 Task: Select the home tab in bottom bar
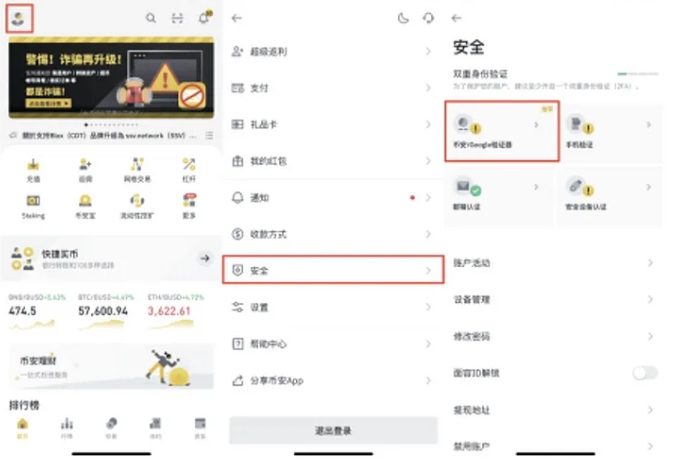tap(22, 428)
